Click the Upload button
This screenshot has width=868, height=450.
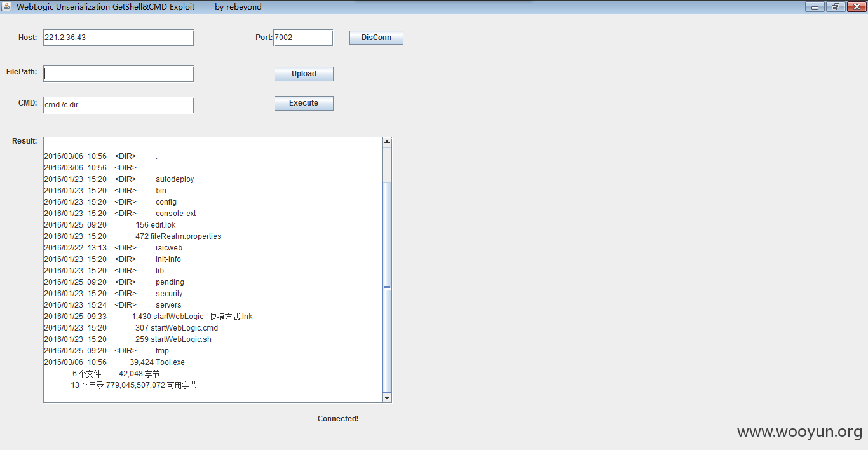tap(304, 74)
